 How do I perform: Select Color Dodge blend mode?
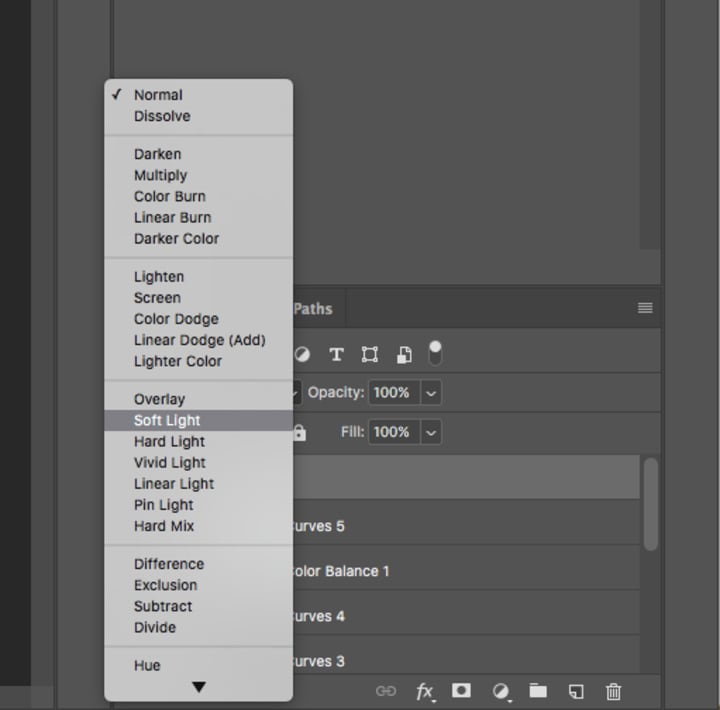[198, 319]
